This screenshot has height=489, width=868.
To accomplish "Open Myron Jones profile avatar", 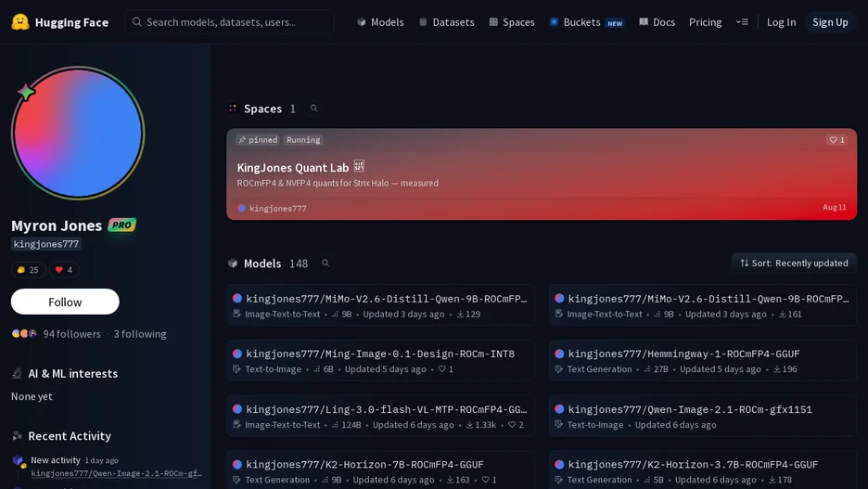I will pos(78,133).
